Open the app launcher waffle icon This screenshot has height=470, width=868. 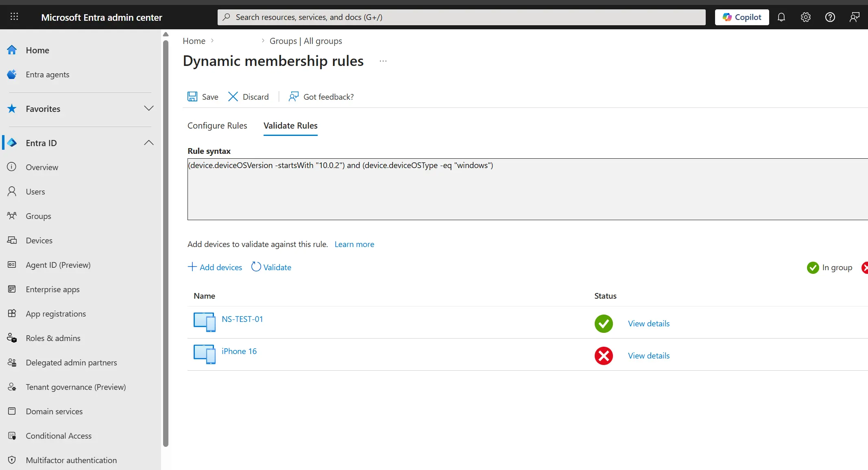point(14,17)
